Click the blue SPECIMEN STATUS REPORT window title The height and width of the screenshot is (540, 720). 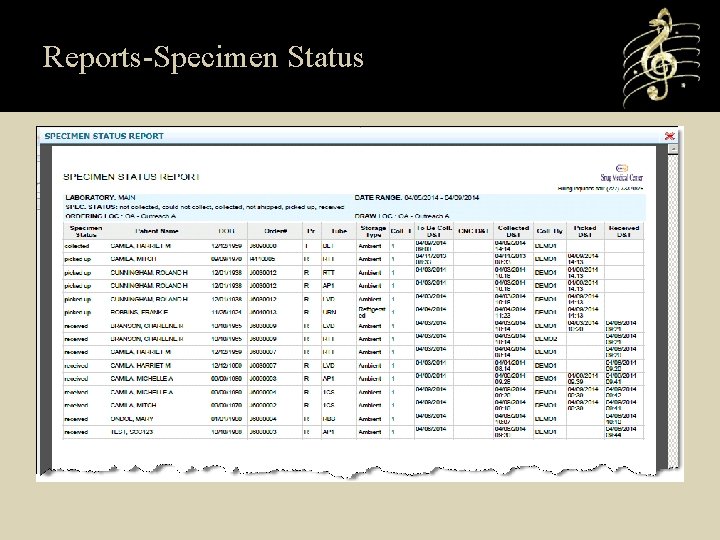click(104, 136)
